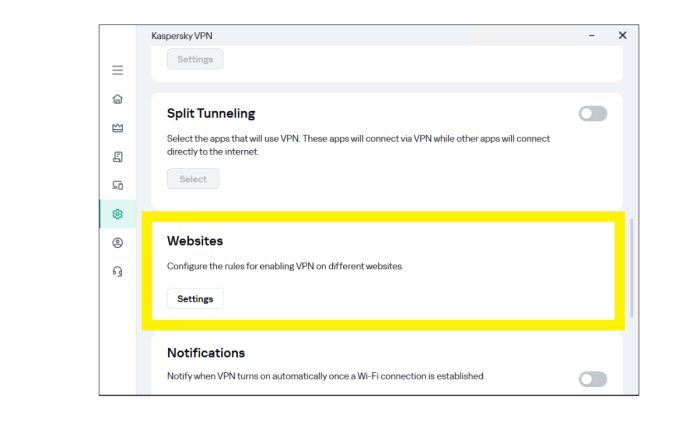Minimize the Kaspersky VPN window
Screen dimensions: 700x436
(x=592, y=35)
